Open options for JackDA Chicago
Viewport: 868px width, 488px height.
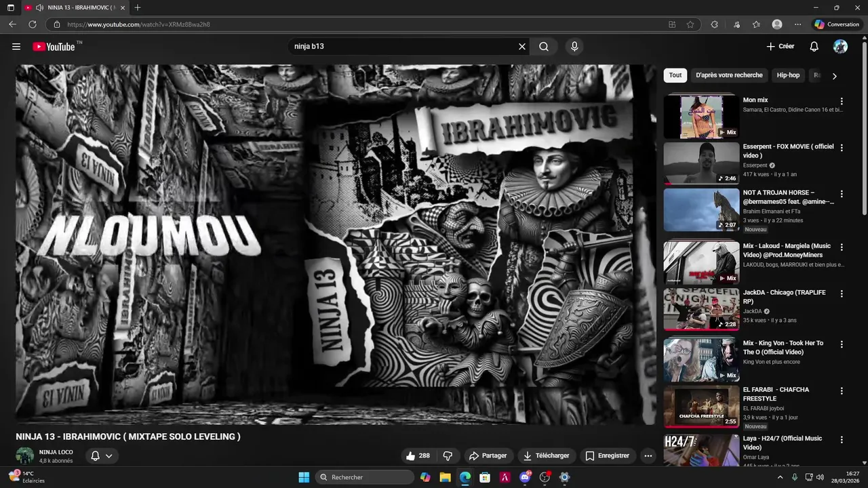(842, 294)
